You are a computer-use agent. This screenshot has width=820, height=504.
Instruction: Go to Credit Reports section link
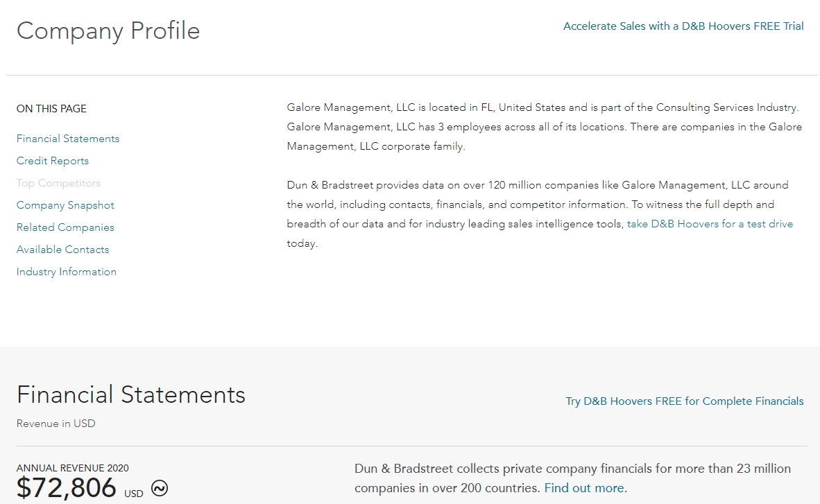coord(53,161)
